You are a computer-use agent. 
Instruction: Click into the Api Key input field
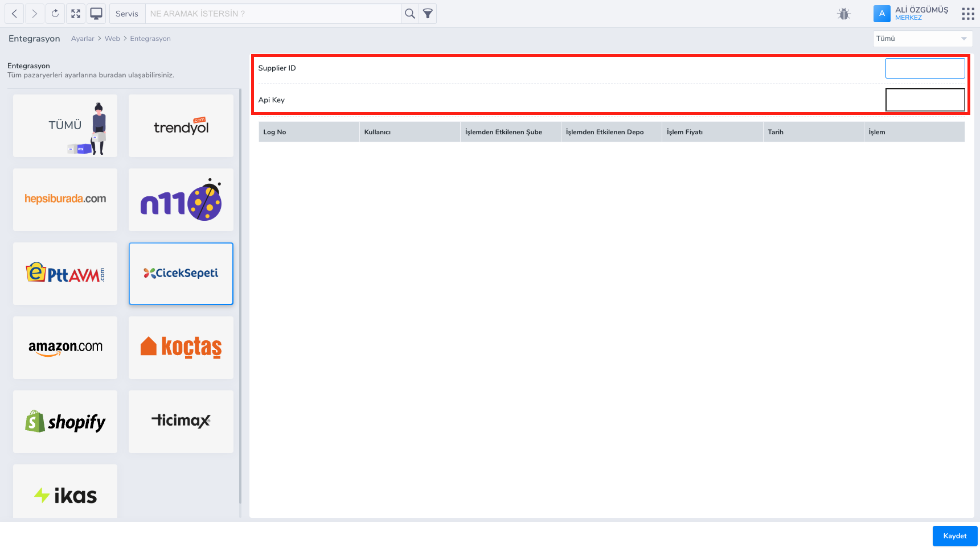[925, 100]
